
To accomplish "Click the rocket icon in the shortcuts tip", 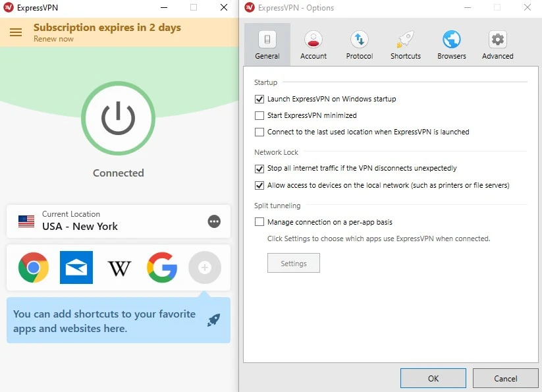I will coord(213,320).
